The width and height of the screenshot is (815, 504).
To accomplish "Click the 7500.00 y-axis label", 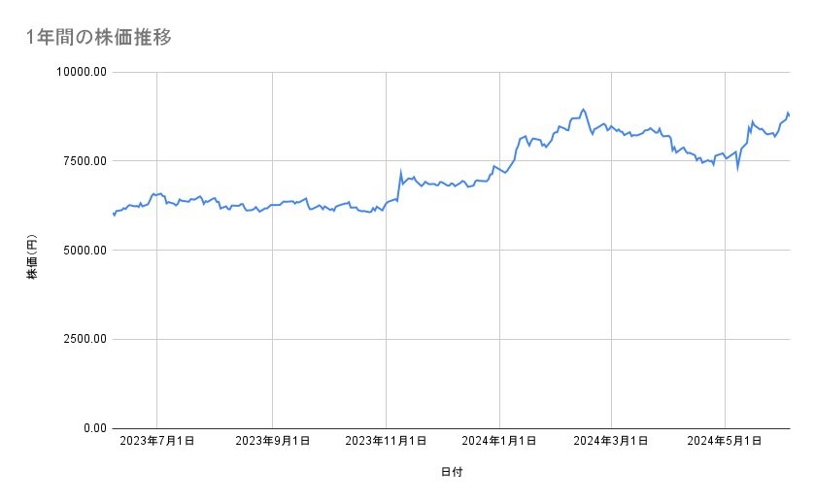I will (84, 161).
